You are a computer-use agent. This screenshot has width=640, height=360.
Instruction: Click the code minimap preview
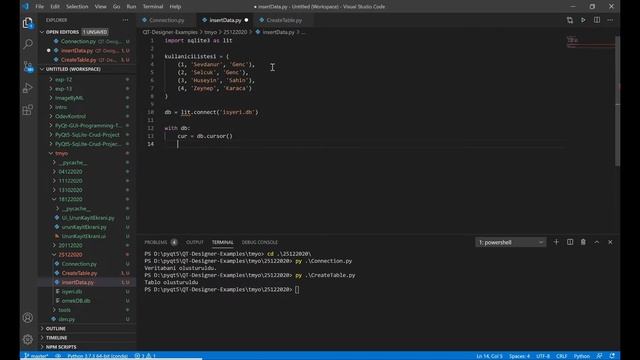point(591,42)
